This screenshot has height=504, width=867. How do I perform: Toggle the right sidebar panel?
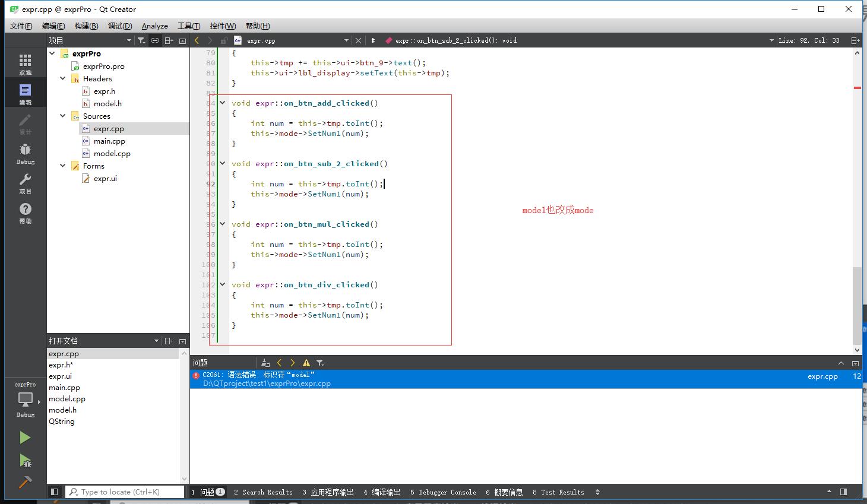[844, 492]
